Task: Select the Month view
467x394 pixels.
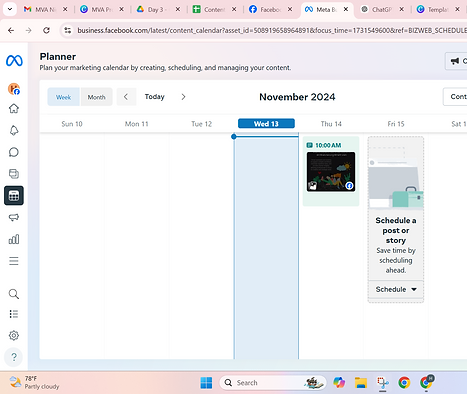Action: [96, 97]
